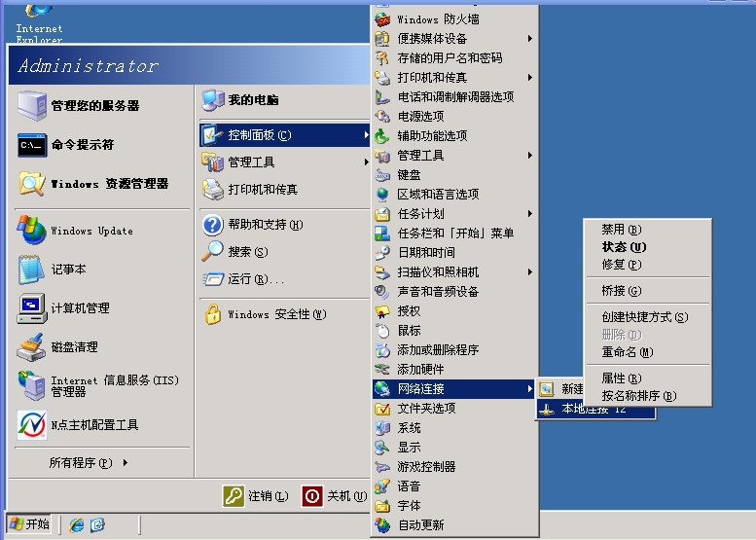
Task: Expand 所有程序(P) arrow
Action: tap(126, 463)
